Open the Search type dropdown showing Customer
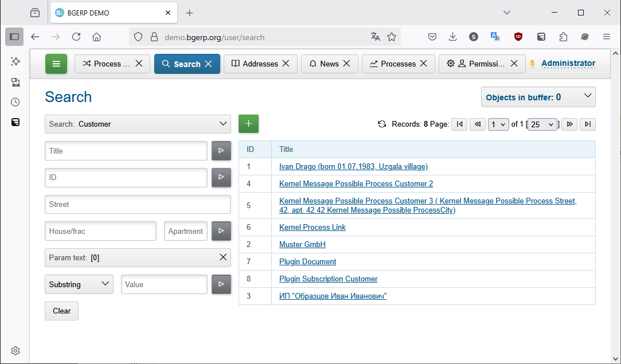The height and width of the screenshot is (364, 621). (x=138, y=124)
